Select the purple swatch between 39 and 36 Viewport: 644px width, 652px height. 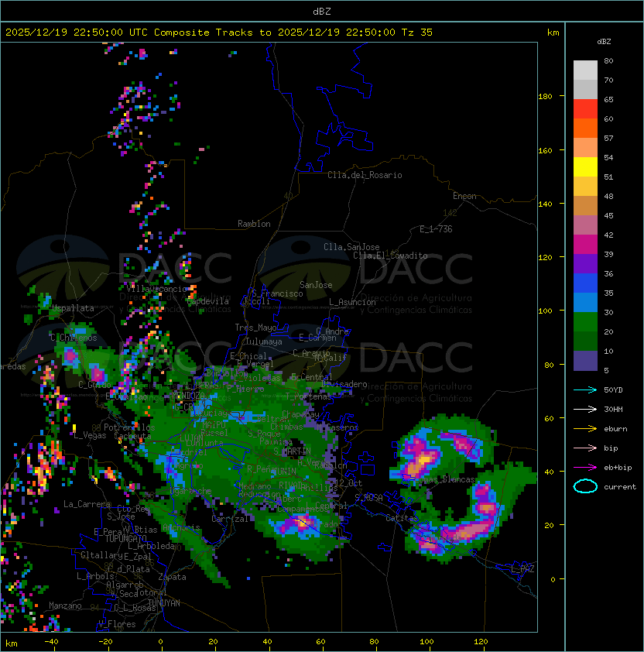point(585,263)
